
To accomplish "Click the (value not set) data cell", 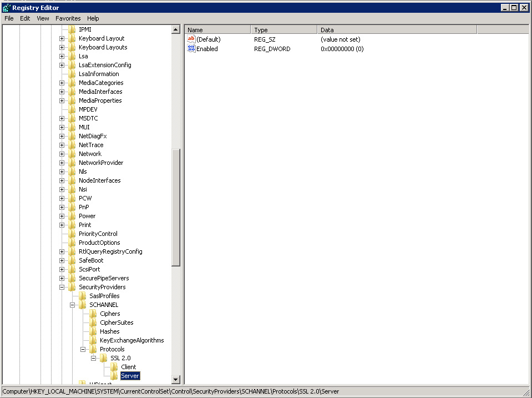I will coord(340,39).
